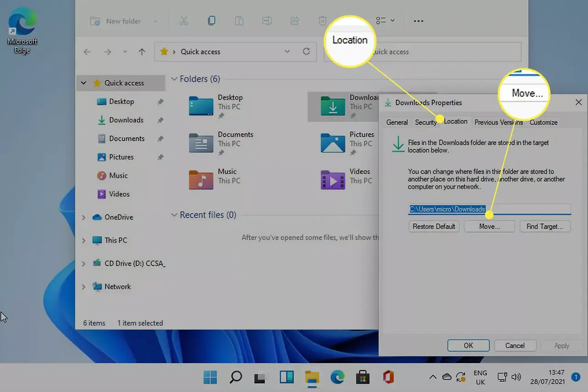Open Microsoft Store from the taskbar

pos(363,377)
